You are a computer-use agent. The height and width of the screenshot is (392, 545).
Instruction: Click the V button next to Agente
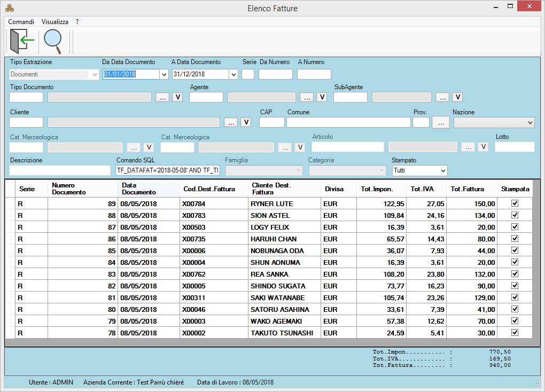point(322,97)
